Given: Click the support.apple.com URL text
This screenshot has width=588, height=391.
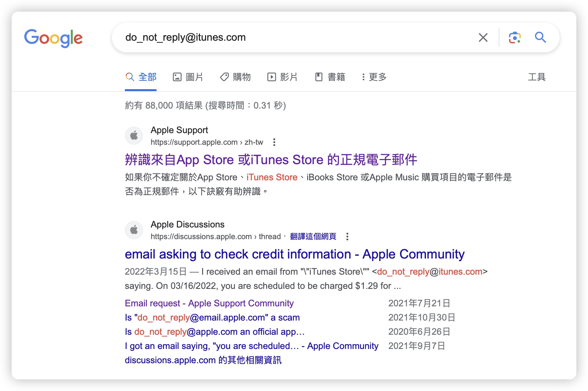Looking at the screenshot, I should pos(207,142).
